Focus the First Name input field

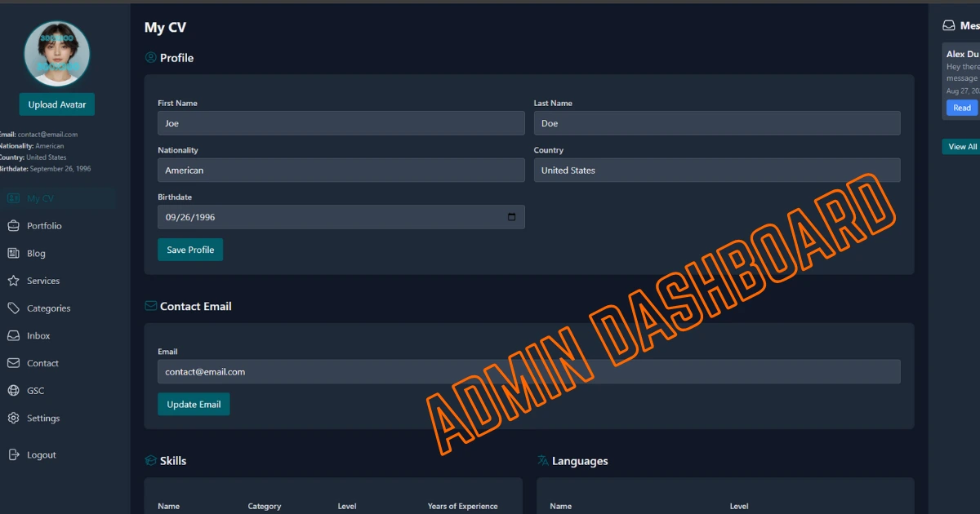pyautogui.click(x=341, y=123)
